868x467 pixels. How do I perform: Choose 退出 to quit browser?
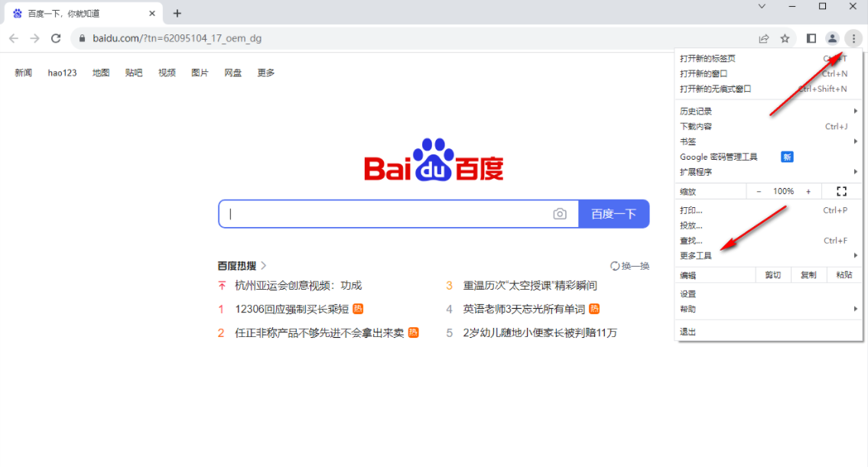tap(769, 332)
